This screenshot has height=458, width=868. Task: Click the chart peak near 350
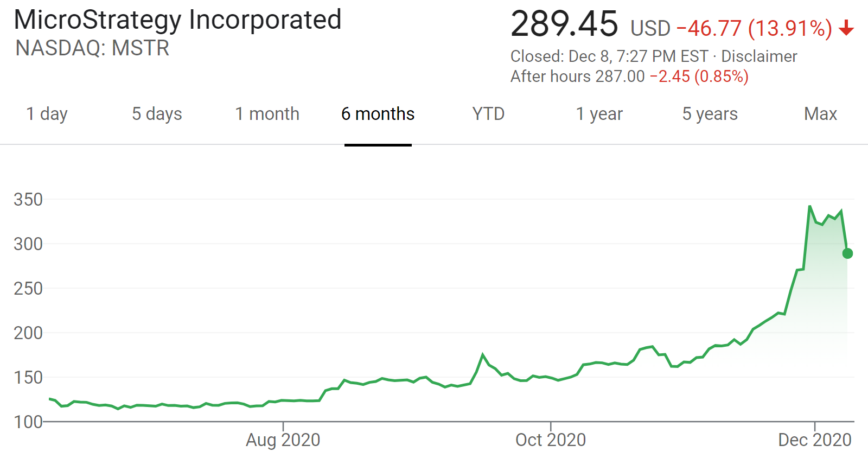[x=809, y=206]
